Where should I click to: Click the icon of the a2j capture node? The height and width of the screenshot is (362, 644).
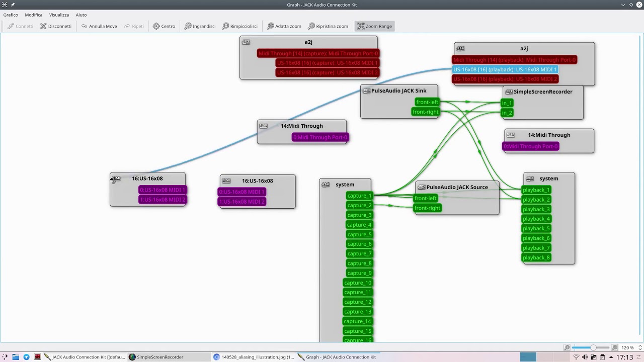(246, 42)
